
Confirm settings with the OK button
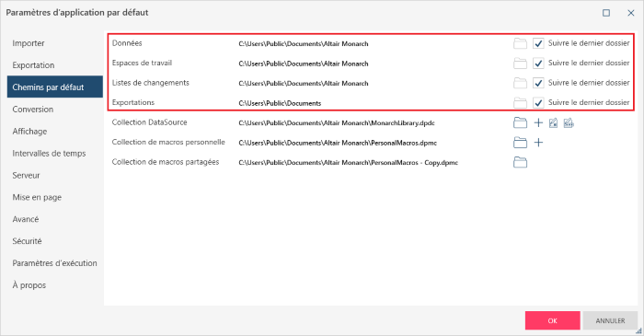[552, 320]
